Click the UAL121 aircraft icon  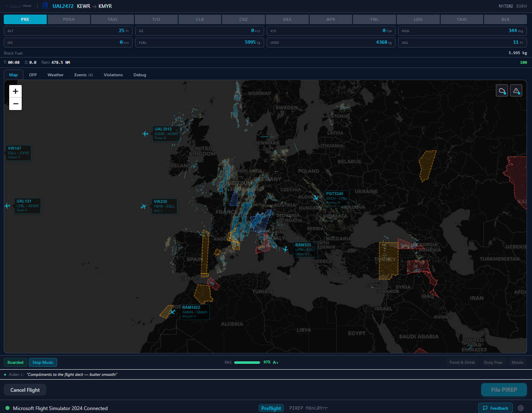pos(7,206)
